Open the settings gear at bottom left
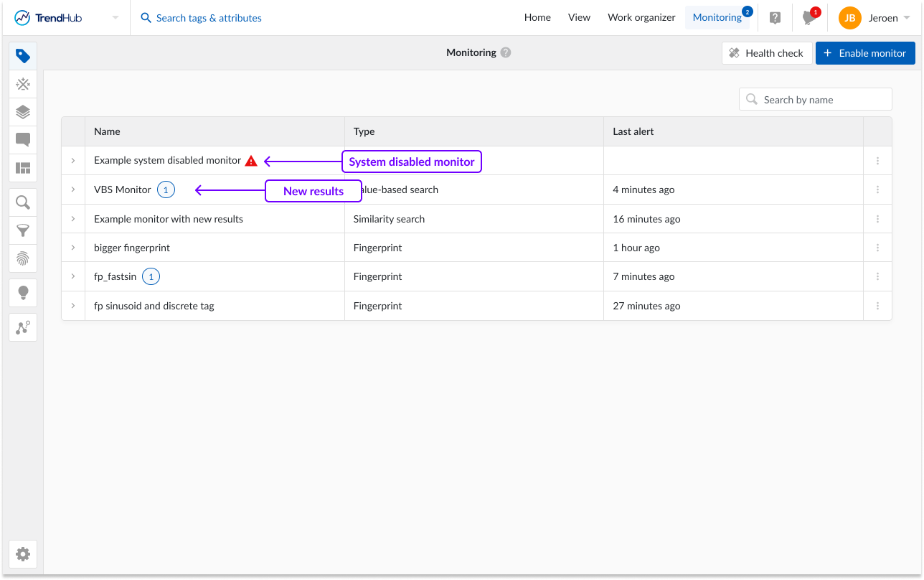The width and height of the screenshot is (924, 580). click(23, 554)
